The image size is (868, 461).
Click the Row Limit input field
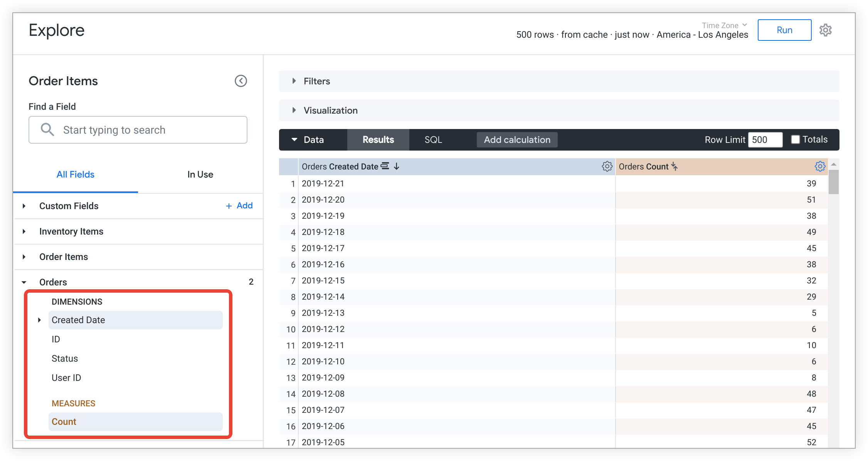click(765, 140)
